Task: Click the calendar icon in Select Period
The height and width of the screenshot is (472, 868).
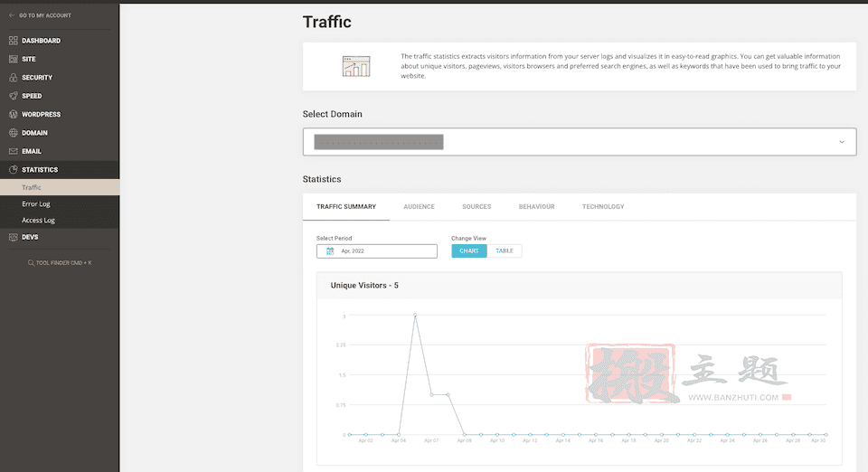Action: pos(330,250)
